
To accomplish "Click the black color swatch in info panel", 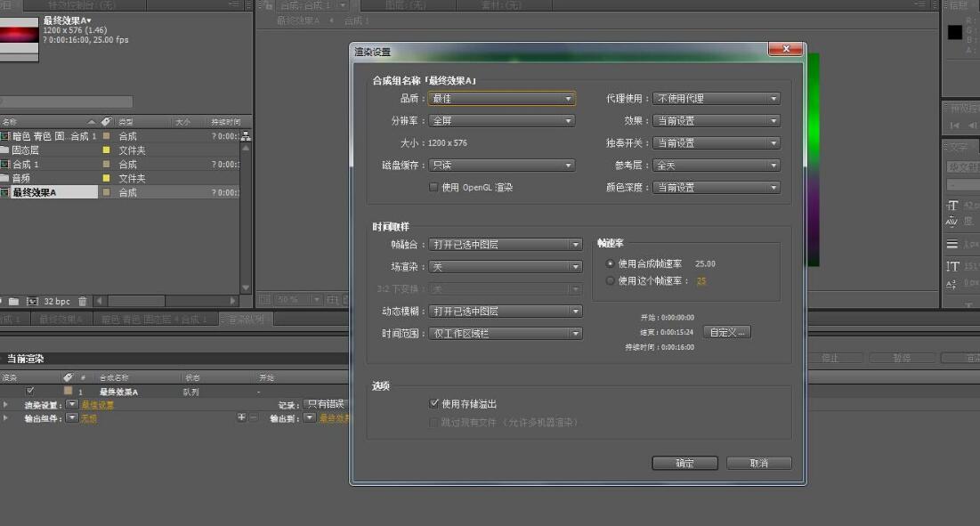I will (x=954, y=33).
